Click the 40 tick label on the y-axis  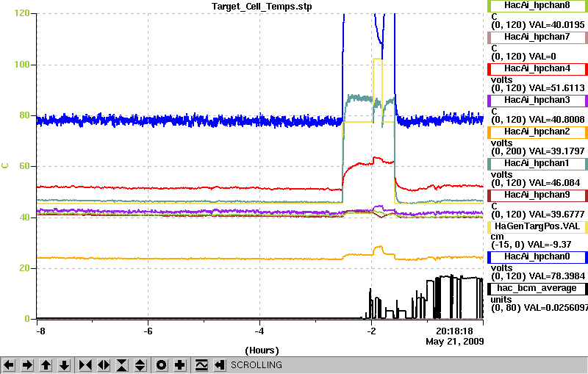pyautogui.click(x=24, y=217)
